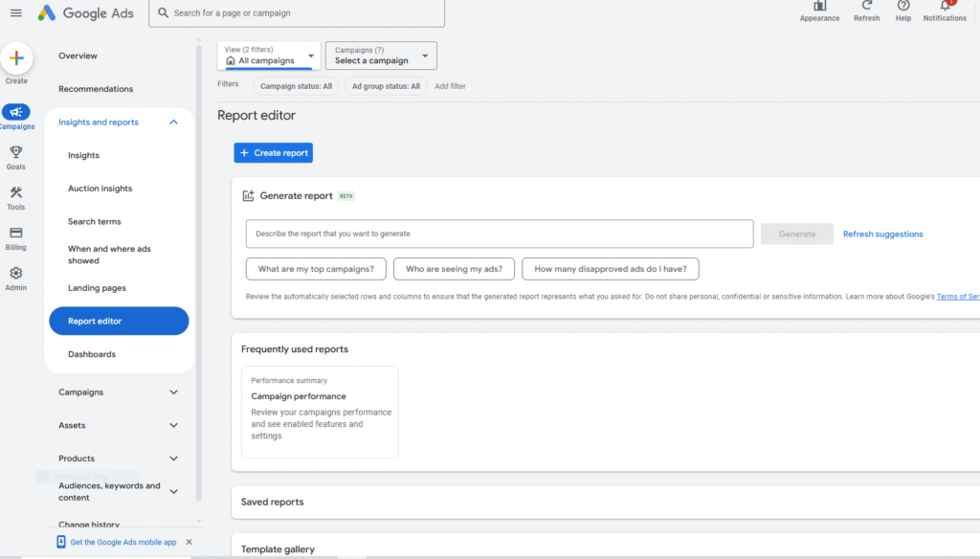Viewport: 980px width, 559px height.
Task: Click the Saved reports heading
Action: click(273, 503)
